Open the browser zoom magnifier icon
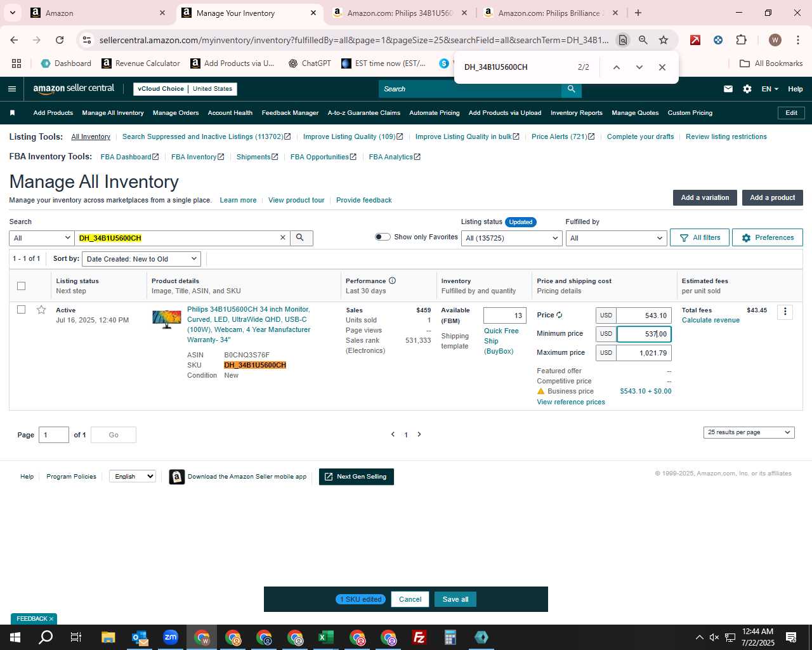This screenshot has width=812, height=650. pos(643,40)
